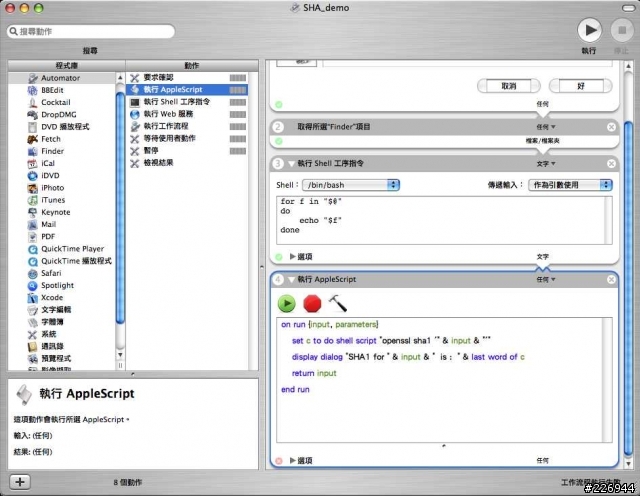The width and height of the screenshot is (640, 496).
Task: Click the library list scrollbar down arrow
Action: pos(120,355)
